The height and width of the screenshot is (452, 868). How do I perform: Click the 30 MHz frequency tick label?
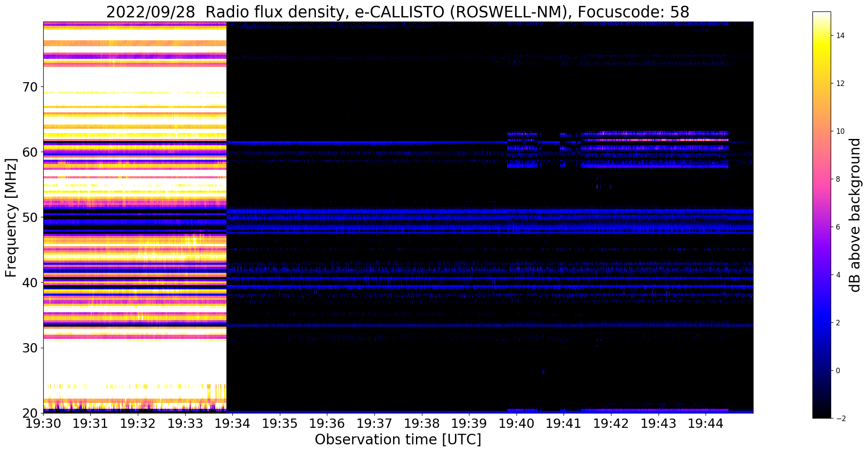(29, 348)
